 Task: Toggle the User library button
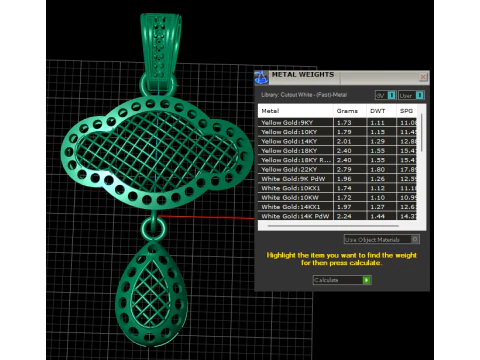[x=411, y=95]
